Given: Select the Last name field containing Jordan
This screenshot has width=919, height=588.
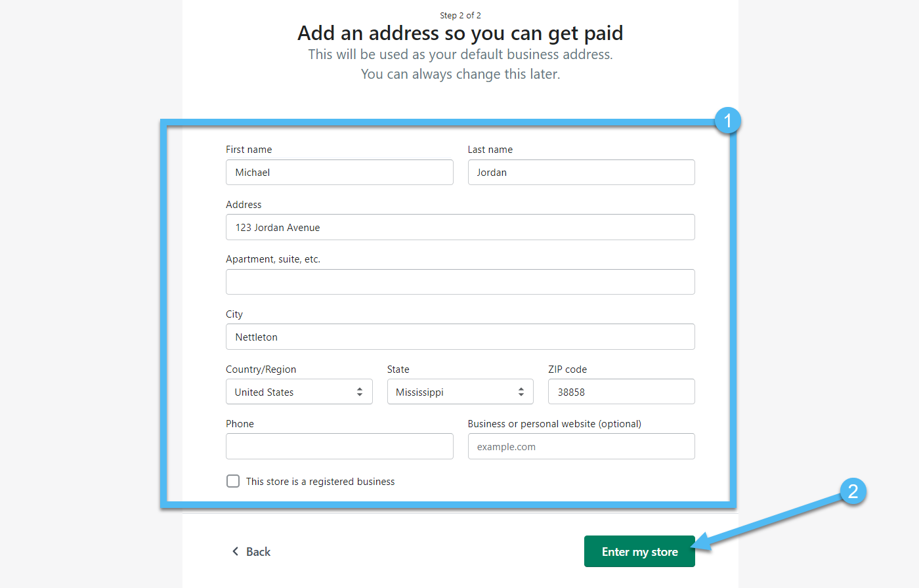Looking at the screenshot, I should click(581, 173).
